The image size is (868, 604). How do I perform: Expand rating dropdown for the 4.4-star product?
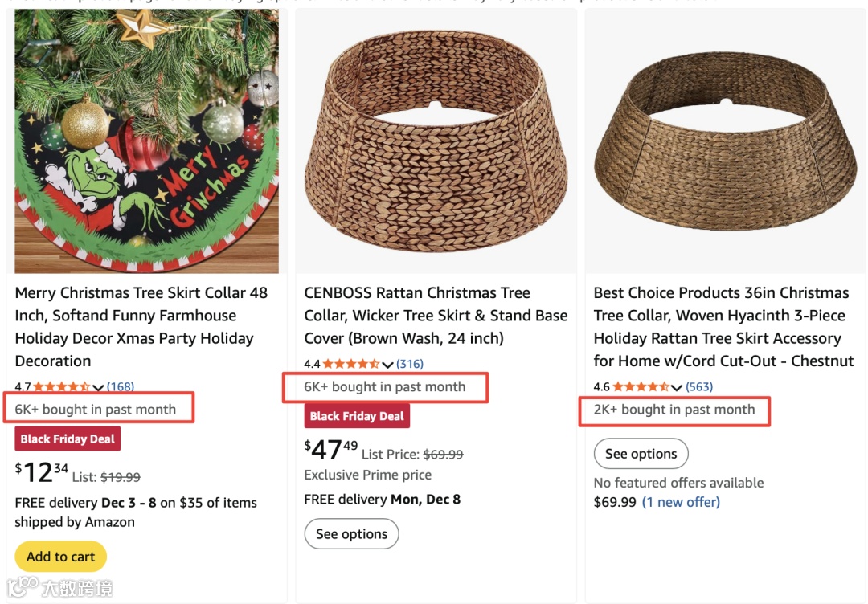(387, 365)
